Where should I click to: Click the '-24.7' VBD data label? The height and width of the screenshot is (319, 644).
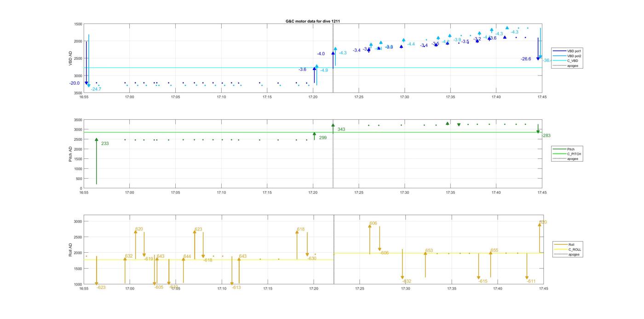tap(96, 89)
